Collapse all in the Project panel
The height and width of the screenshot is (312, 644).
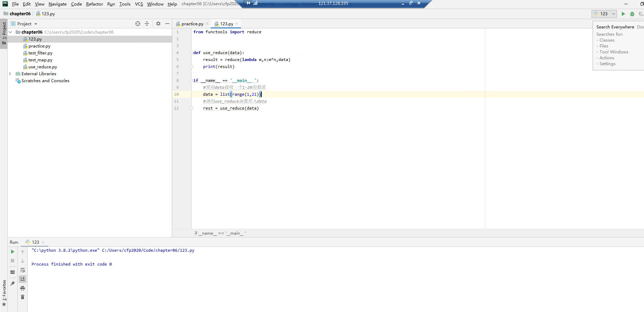point(147,24)
